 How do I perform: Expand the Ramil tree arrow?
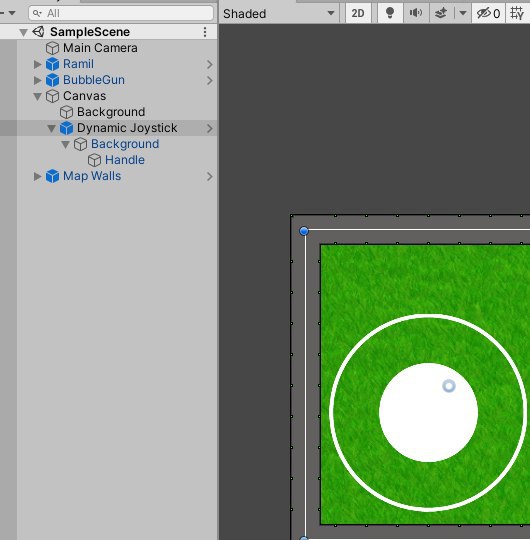point(37,64)
